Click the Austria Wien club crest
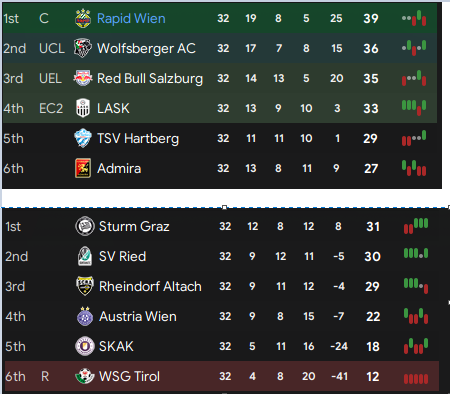 [x=85, y=316]
